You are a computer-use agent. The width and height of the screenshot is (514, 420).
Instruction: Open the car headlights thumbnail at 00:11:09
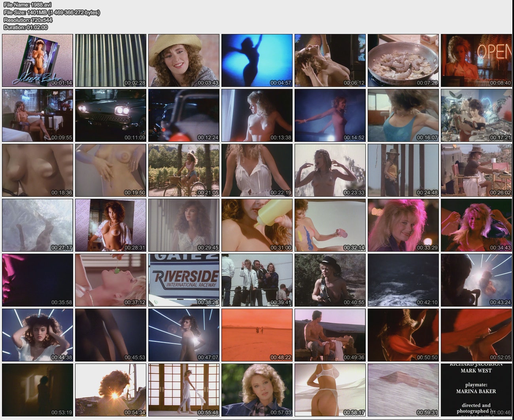(x=111, y=115)
